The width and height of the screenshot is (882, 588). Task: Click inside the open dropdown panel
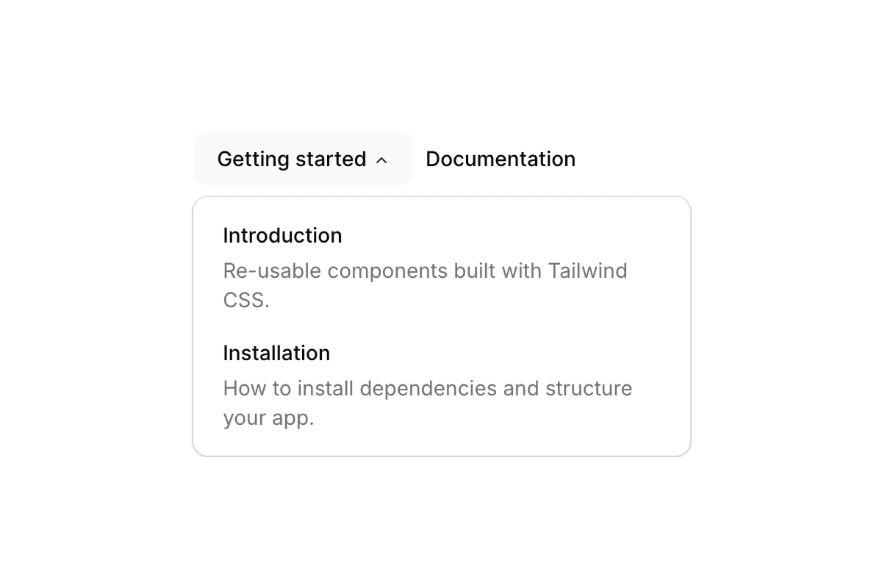(441, 326)
